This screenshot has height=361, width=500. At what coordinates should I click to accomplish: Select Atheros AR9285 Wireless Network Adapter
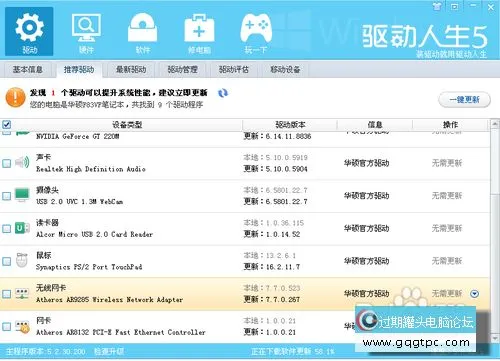[x=109, y=300]
